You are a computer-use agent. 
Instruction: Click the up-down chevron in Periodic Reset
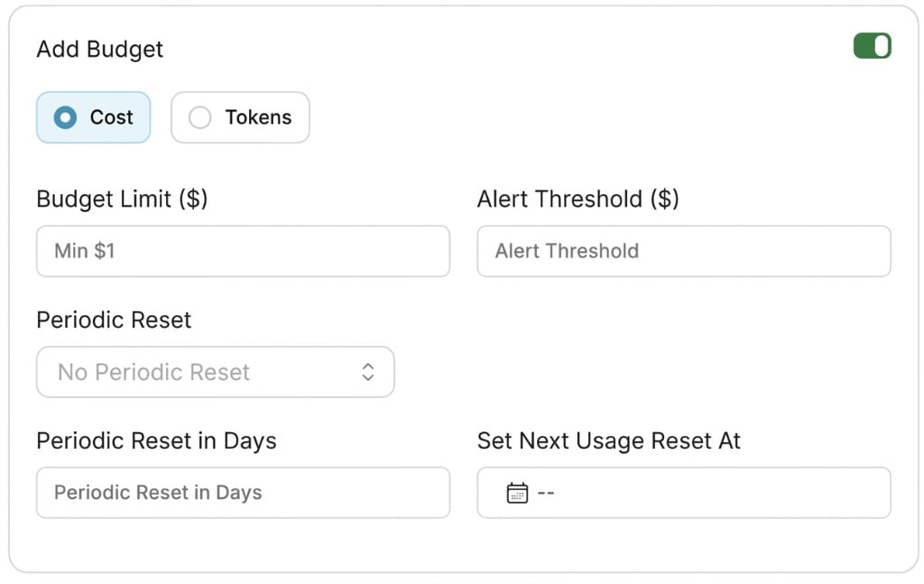368,372
